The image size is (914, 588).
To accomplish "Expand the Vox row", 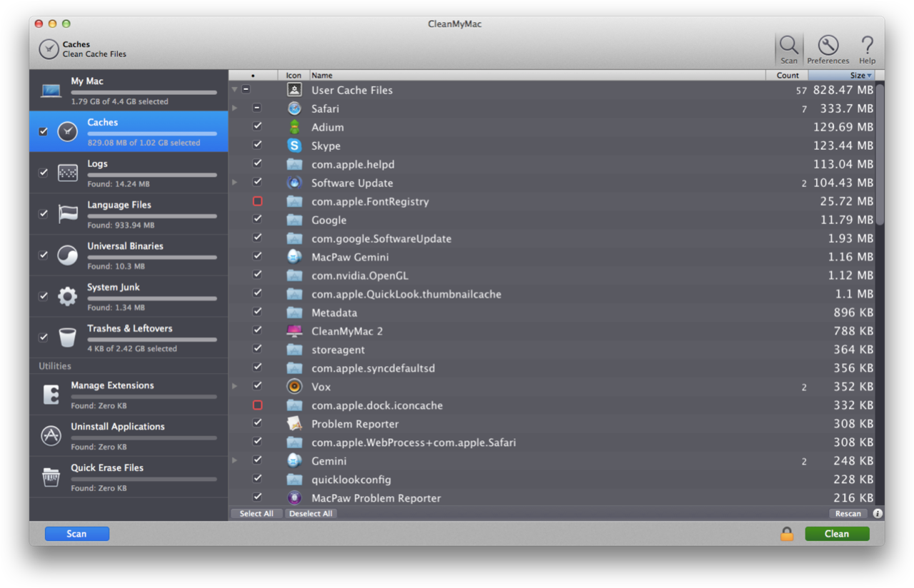I will coord(234,387).
